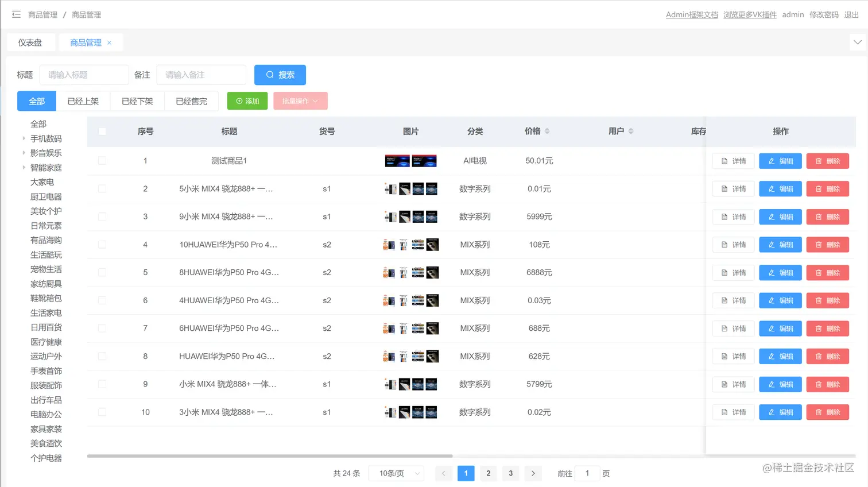Focus the 标题 search input
Image resolution: width=868 pixels, height=487 pixels.
[x=84, y=75]
